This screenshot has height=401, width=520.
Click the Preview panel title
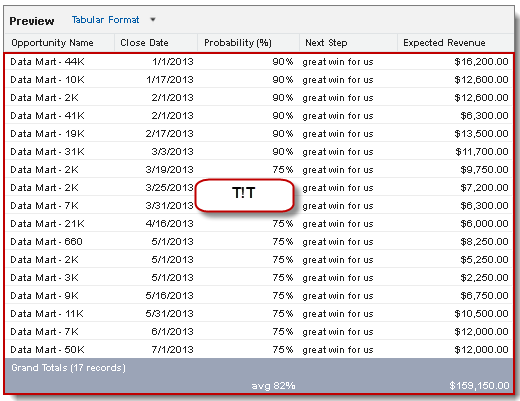pyautogui.click(x=32, y=21)
